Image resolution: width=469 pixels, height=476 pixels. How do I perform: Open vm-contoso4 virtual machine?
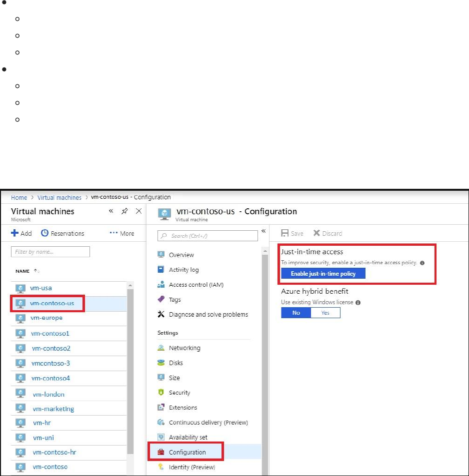click(50, 378)
